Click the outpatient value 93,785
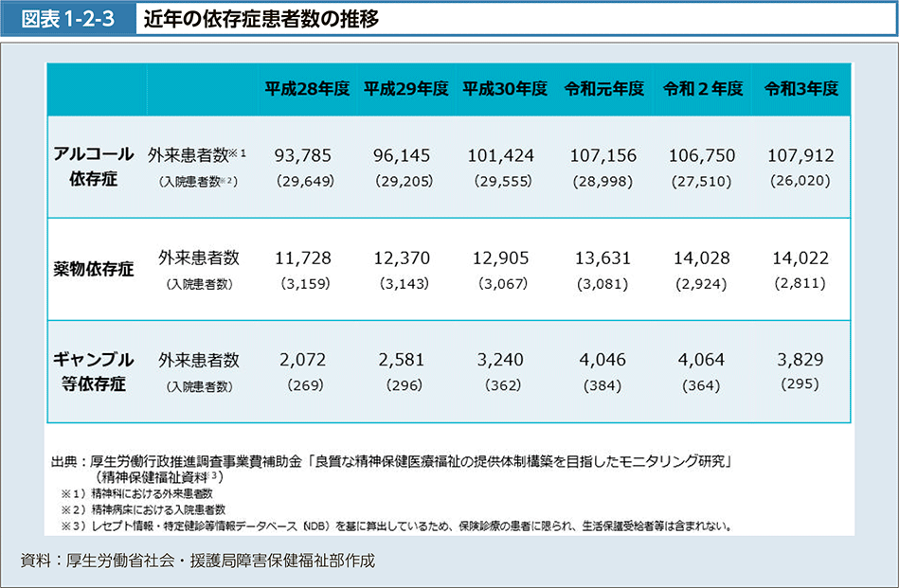The height and width of the screenshot is (588, 899). tap(305, 155)
